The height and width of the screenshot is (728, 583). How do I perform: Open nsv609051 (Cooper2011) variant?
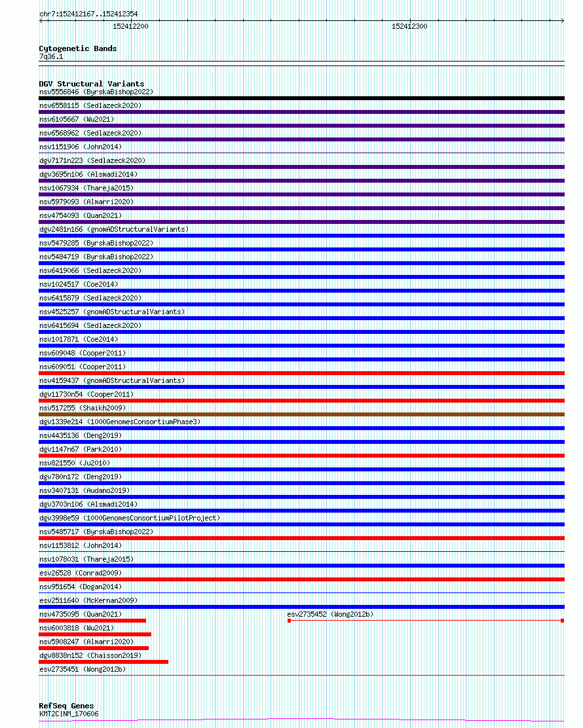tap(83, 367)
